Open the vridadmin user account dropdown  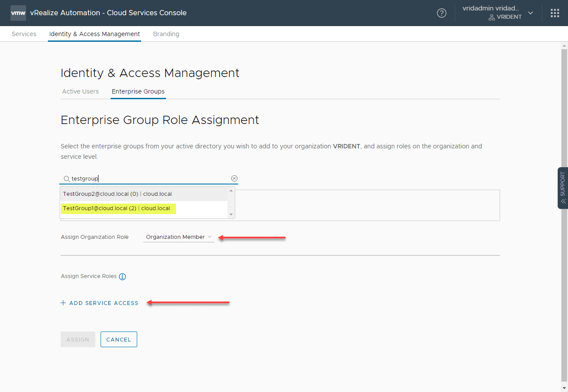(530, 13)
